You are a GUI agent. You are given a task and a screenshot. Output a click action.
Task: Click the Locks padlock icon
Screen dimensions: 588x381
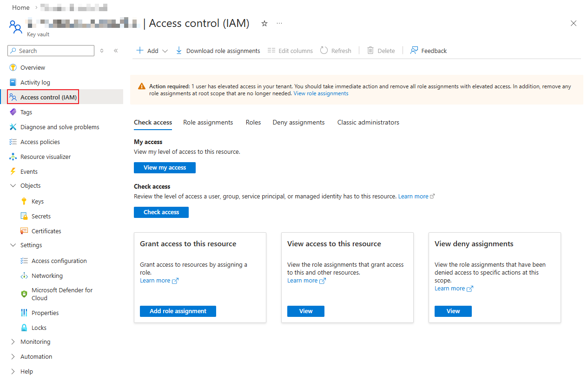point(24,328)
